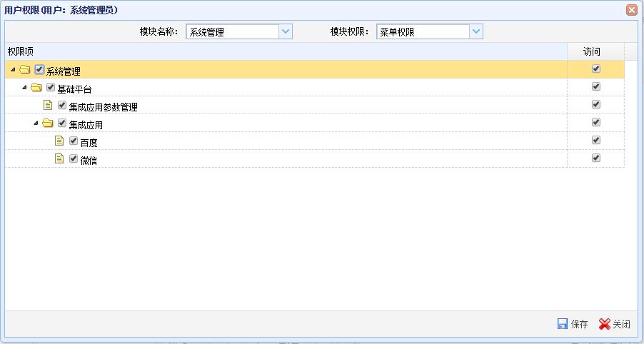Close the 用户权限 dialog with top-right X
Viewport: 644px width, 344px height.
click(632, 10)
